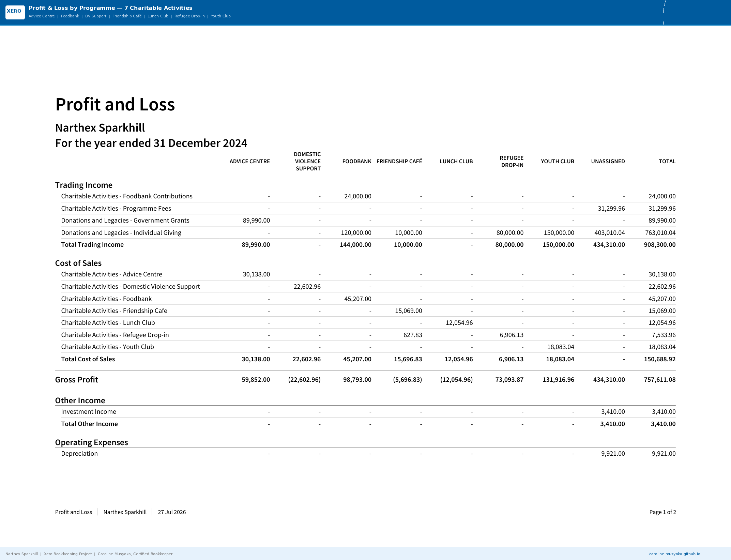The height and width of the screenshot is (560, 731).
Task: Click the Profit and Loss main title
Action: (x=115, y=104)
